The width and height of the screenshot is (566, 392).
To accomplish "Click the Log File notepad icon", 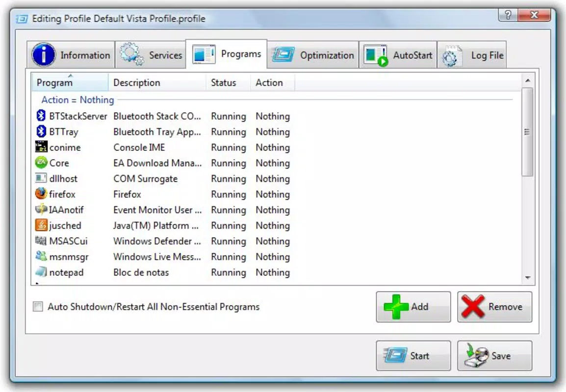I will tap(452, 55).
